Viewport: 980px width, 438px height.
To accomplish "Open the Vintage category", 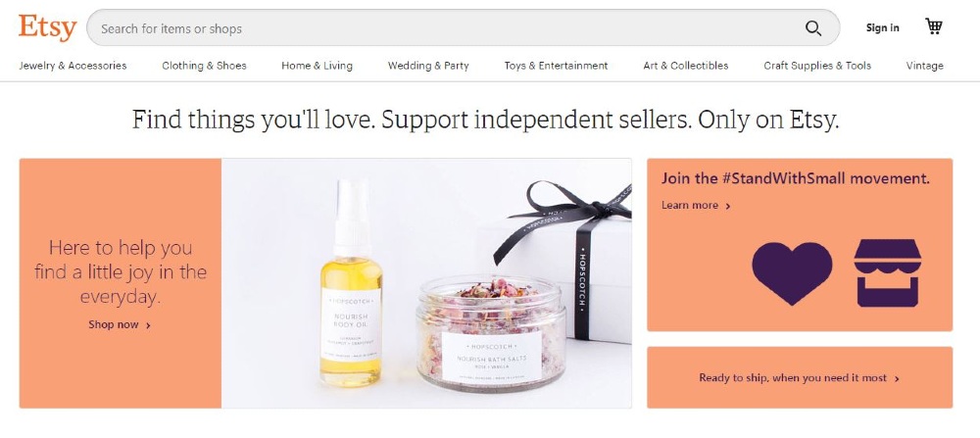I will (x=925, y=66).
